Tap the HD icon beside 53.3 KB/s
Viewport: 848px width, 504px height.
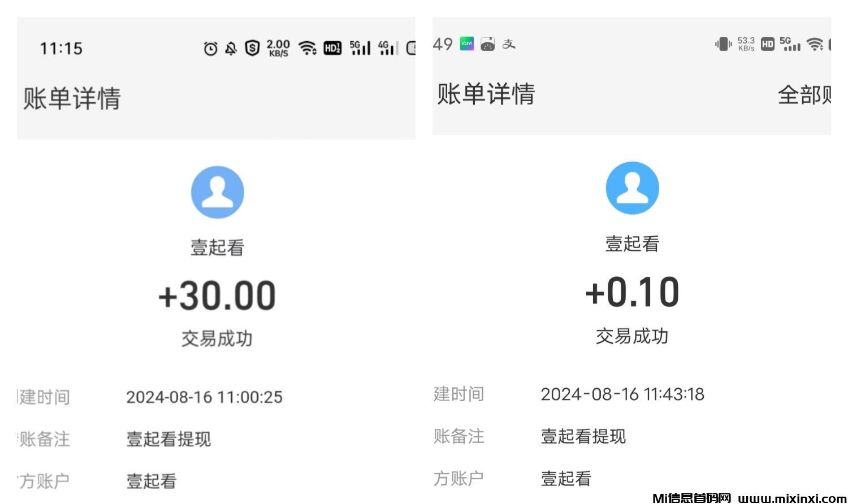(x=767, y=44)
